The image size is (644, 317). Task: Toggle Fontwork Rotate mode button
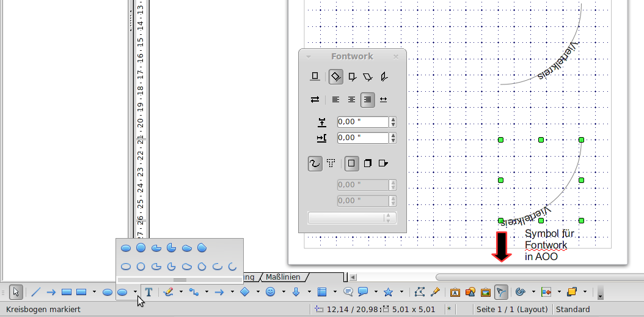pyautogui.click(x=335, y=77)
